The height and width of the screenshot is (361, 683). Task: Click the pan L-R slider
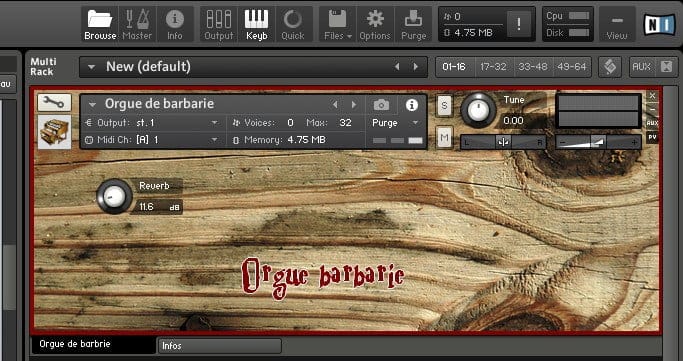[503, 142]
